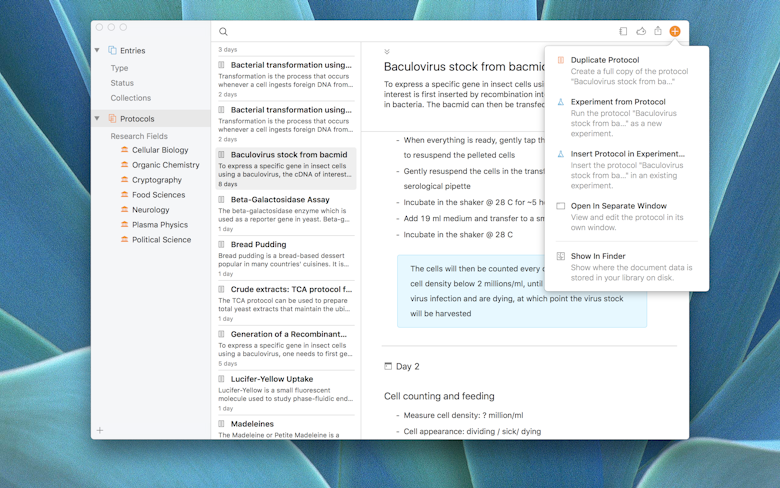Click the Baculovirus stock protocol title heading
Screen dimensions: 780x488
[464, 67]
